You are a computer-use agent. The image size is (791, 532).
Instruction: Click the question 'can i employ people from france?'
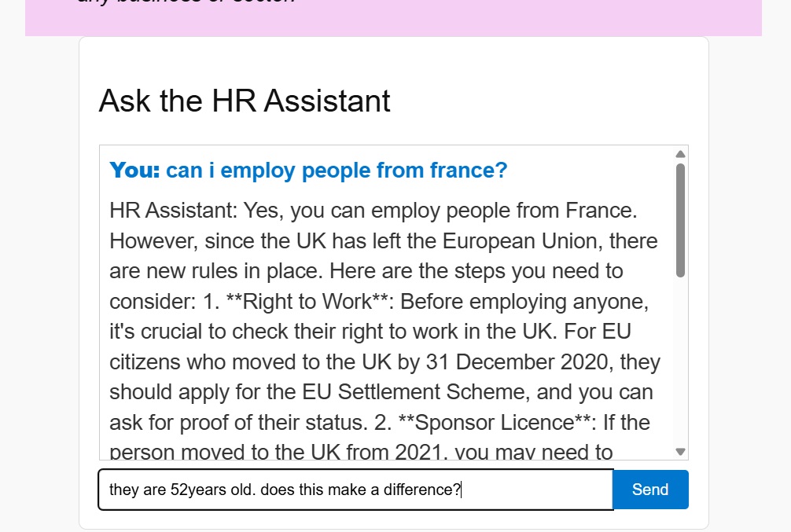[x=337, y=171]
